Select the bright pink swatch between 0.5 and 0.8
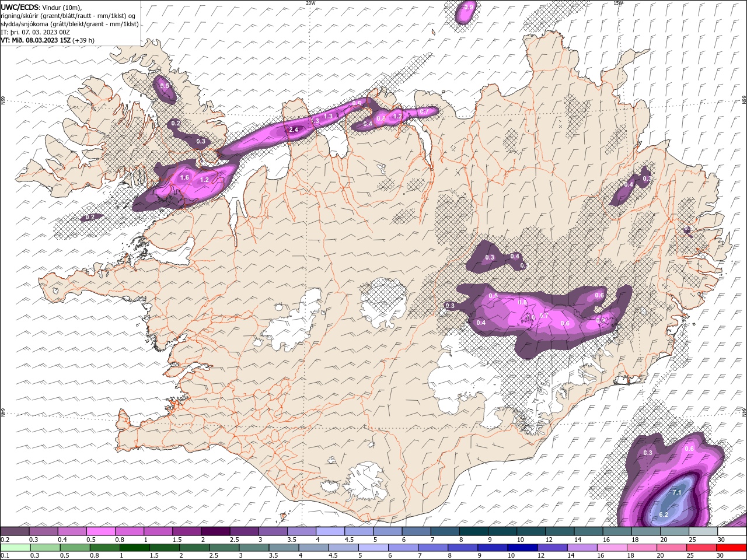 coord(100,531)
